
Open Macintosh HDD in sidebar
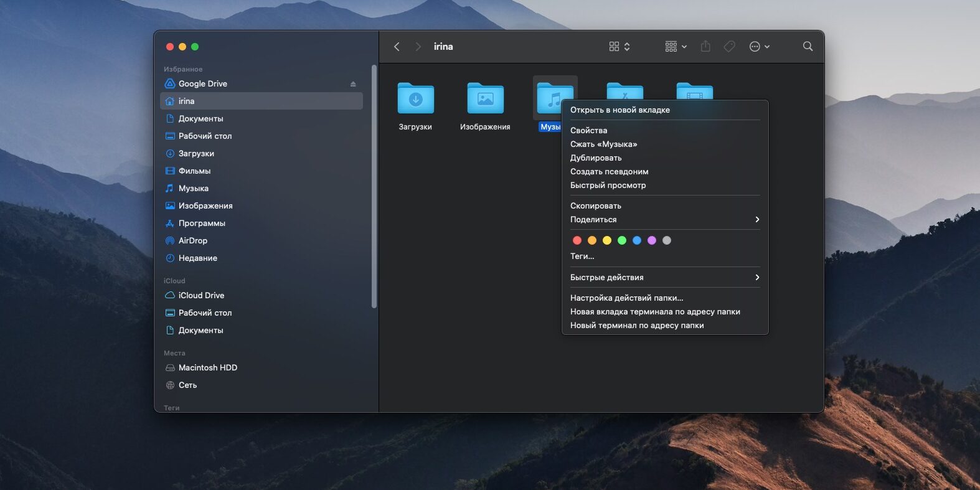tap(207, 367)
